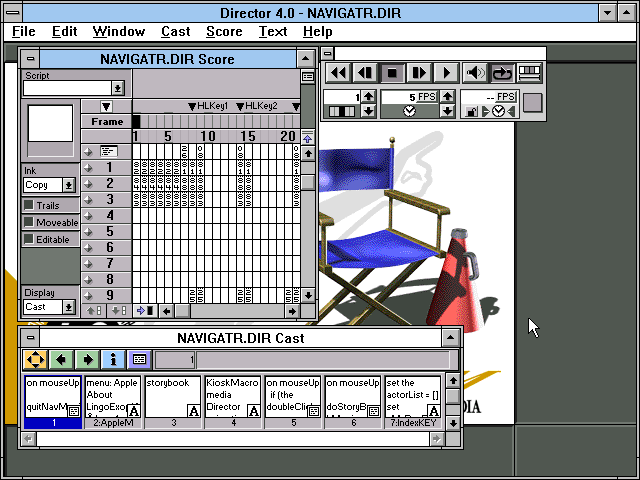Play the movie
This screenshot has width=640, height=480.
[x=446, y=73]
